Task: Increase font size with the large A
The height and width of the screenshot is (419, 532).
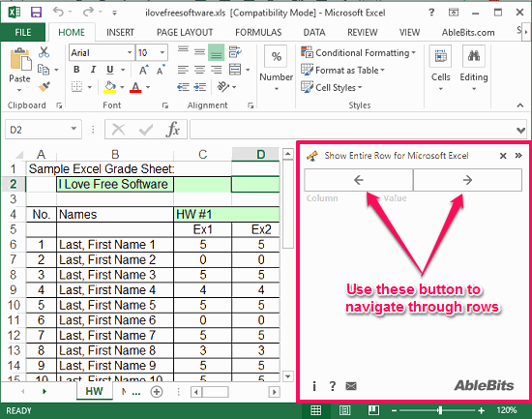Action: pos(143,70)
